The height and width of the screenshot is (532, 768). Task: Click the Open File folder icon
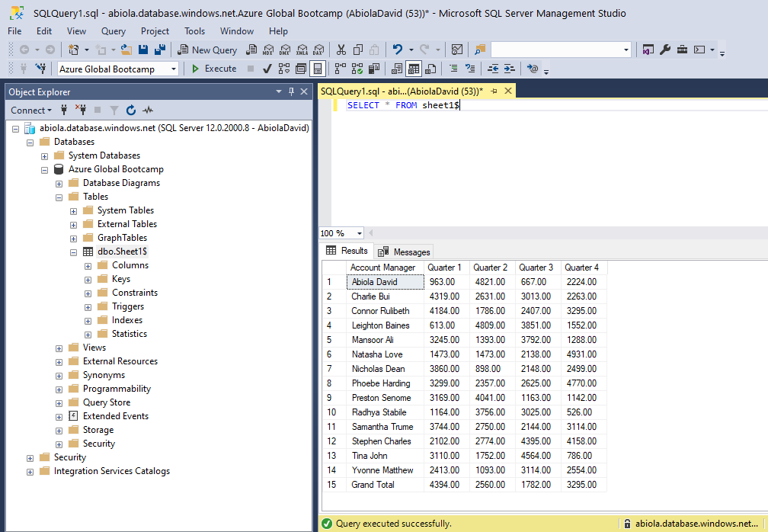pyautogui.click(x=126, y=50)
